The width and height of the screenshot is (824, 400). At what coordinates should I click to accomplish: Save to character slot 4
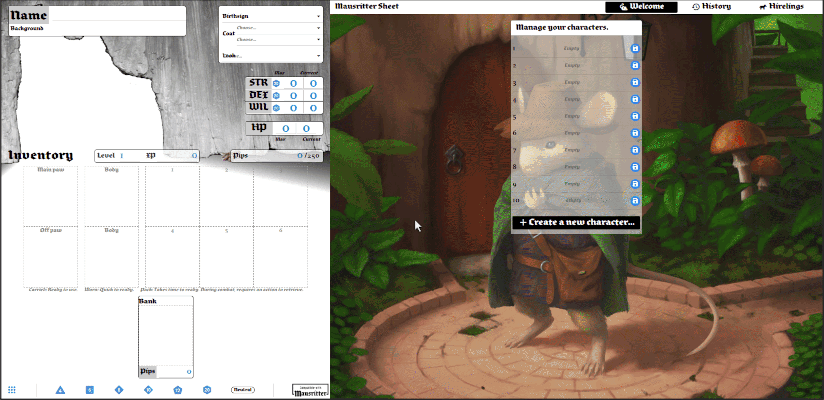click(x=635, y=99)
